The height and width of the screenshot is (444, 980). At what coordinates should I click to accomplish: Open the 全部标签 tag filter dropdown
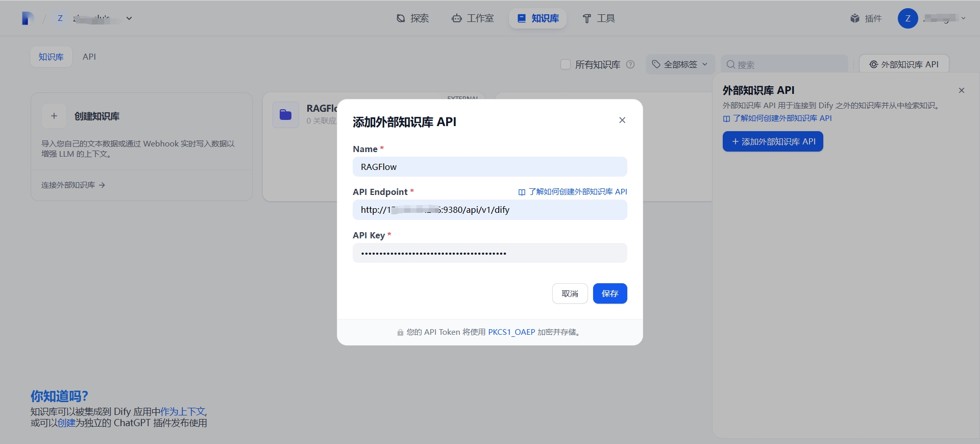pyautogui.click(x=680, y=64)
